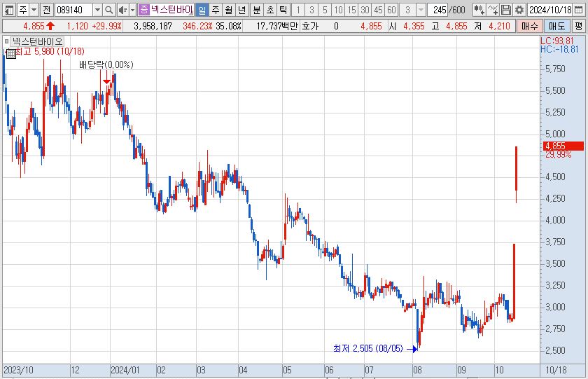Save chart settings with floppy icon

pyautogui.click(x=506, y=10)
